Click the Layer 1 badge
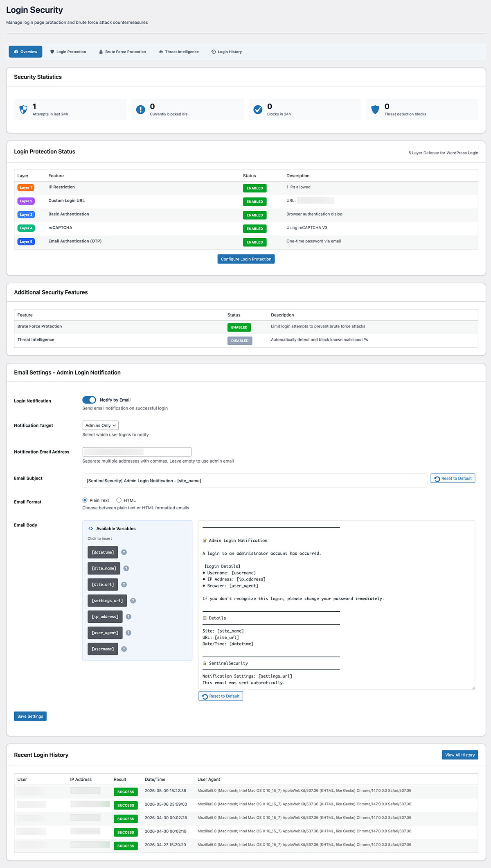 coord(26,188)
